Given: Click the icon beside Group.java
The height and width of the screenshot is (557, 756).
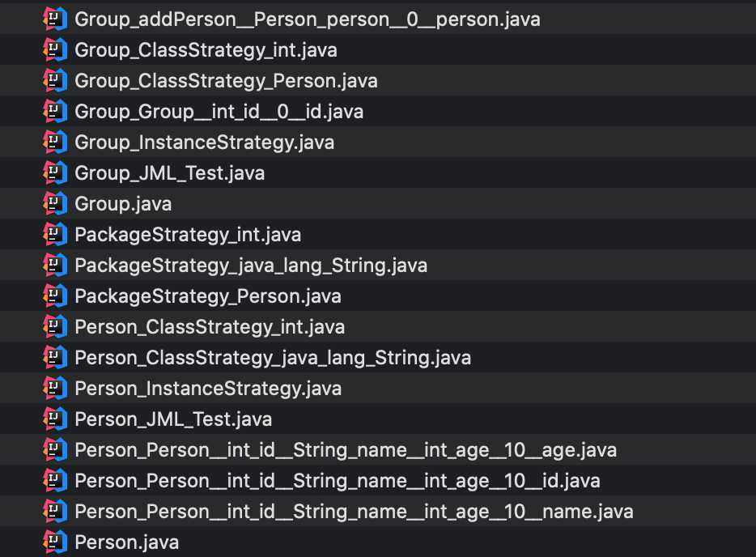Looking at the screenshot, I should point(54,203).
